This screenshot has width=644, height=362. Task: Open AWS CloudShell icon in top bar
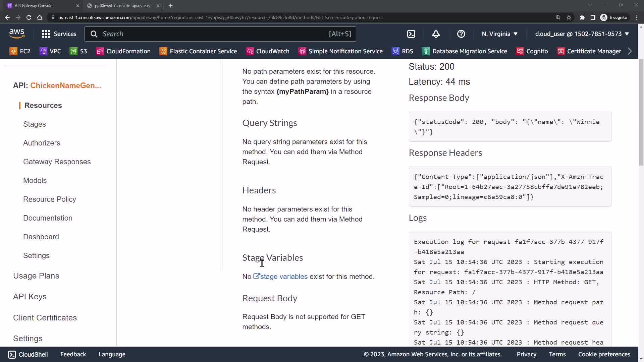coord(411,34)
